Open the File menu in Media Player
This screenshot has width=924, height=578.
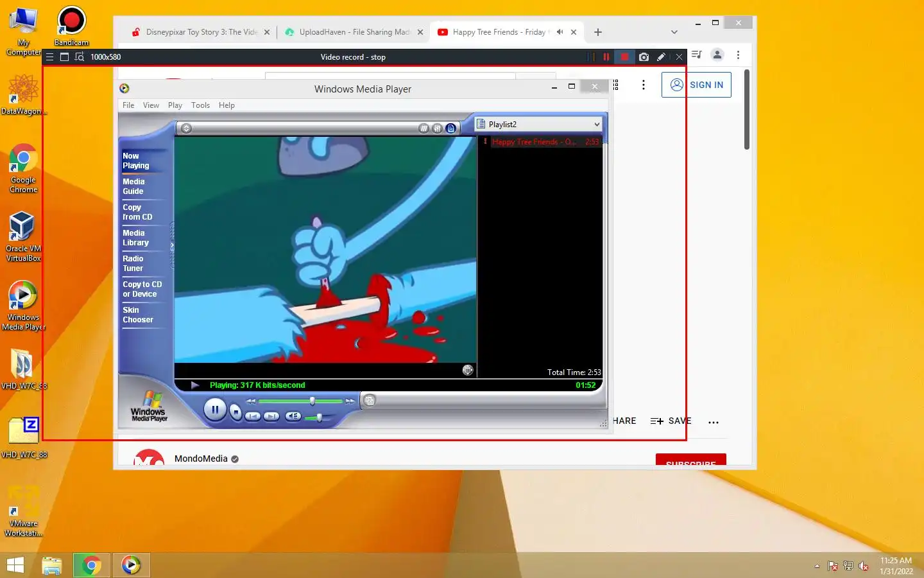pyautogui.click(x=128, y=105)
